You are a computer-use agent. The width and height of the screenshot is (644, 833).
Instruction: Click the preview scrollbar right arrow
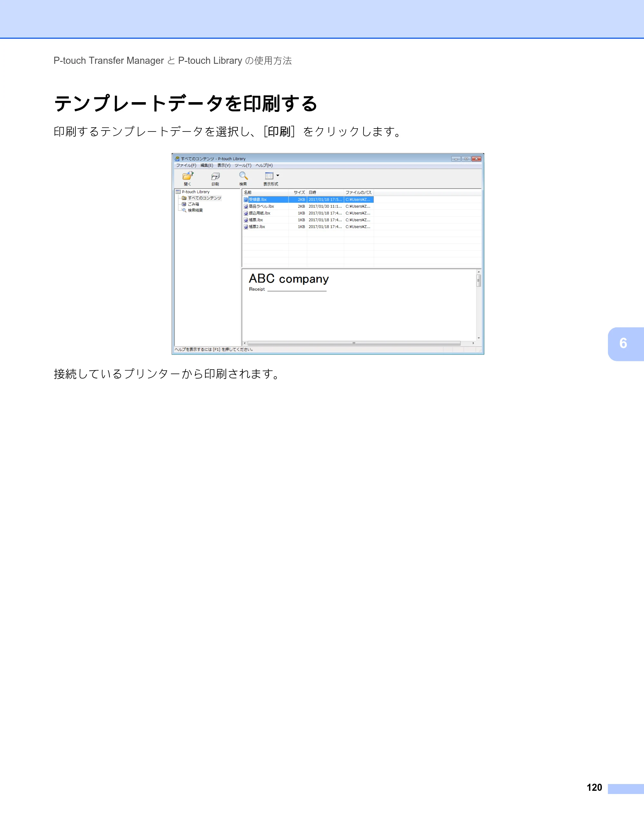473,343
